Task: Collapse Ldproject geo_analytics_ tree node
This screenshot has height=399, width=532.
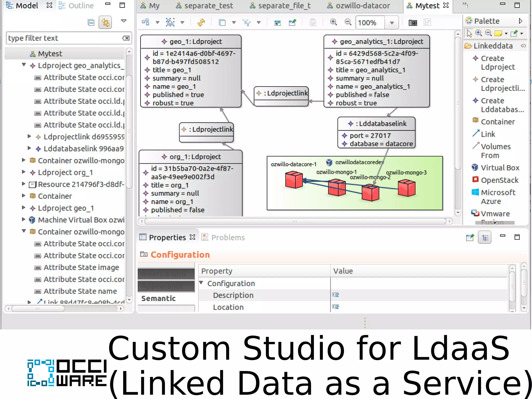Action: point(24,65)
